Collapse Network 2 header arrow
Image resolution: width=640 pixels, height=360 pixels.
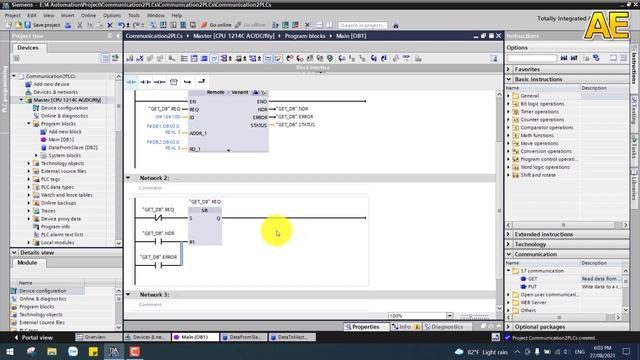(128, 178)
